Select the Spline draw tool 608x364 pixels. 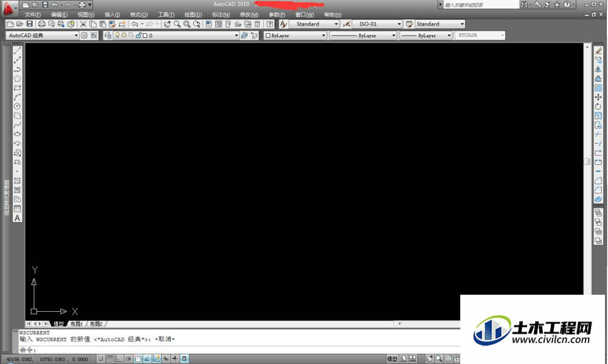point(17,125)
